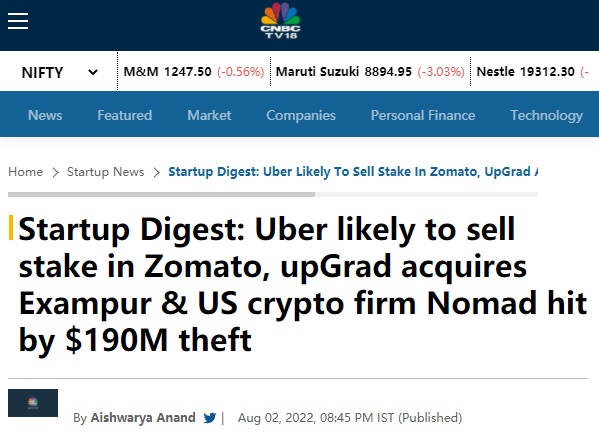Click the grey horizontal scrollbar under breadcrumb
Viewport: 599px width, 442px height.
coord(161,194)
